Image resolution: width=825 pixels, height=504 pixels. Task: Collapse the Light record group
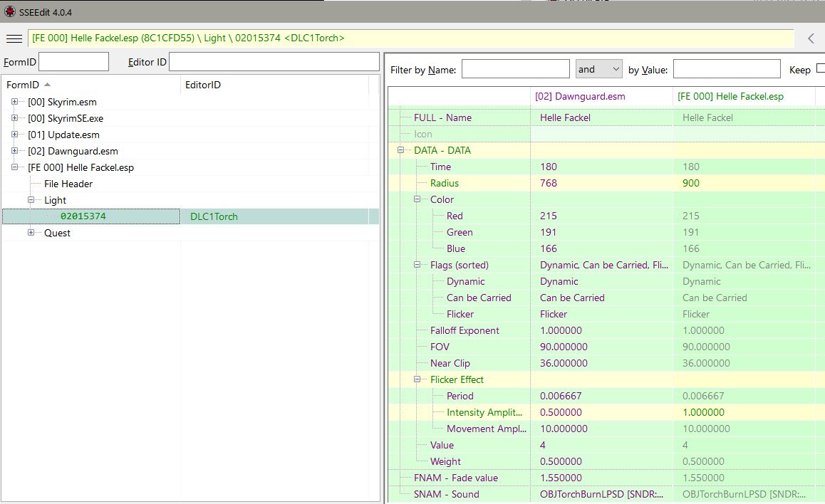(31, 200)
